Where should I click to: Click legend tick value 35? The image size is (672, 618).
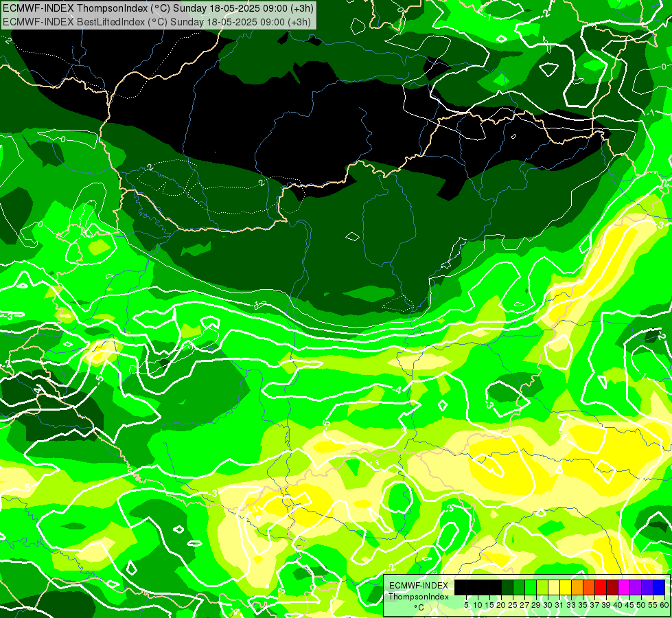[583, 605]
